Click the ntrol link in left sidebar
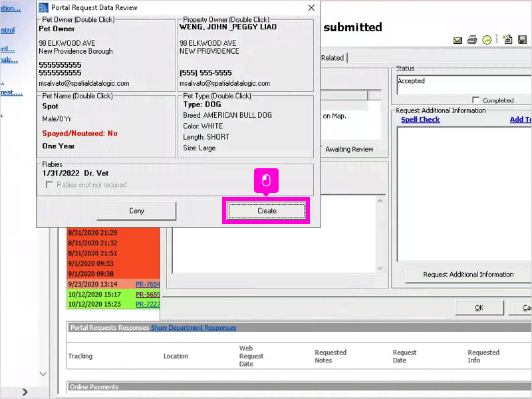This screenshot has width=532, height=399. pyautogui.click(x=7, y=30)
